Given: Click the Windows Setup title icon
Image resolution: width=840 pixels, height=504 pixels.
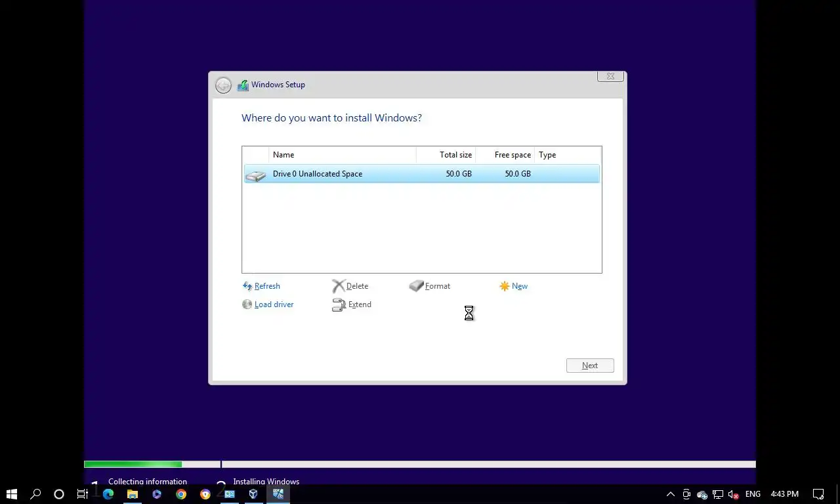Looking at the screenshot, I should 243,85.
